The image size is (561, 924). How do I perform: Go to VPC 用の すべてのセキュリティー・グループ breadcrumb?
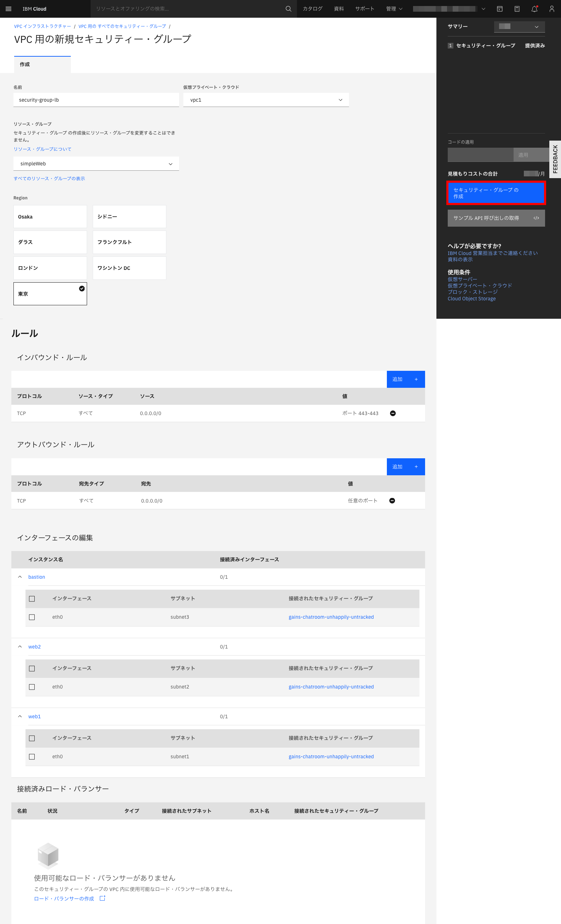tap(122, 26)
